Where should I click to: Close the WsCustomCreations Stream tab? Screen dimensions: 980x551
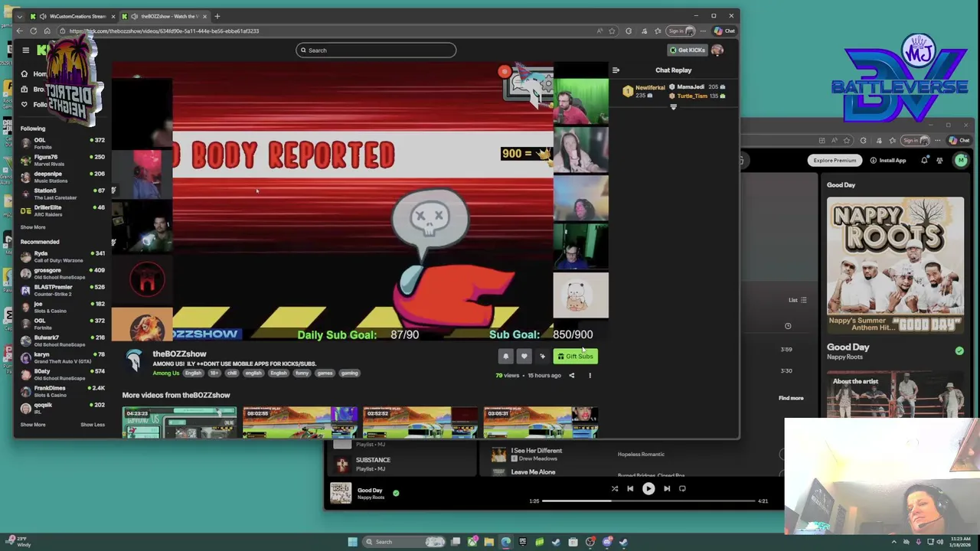point(113,16)
